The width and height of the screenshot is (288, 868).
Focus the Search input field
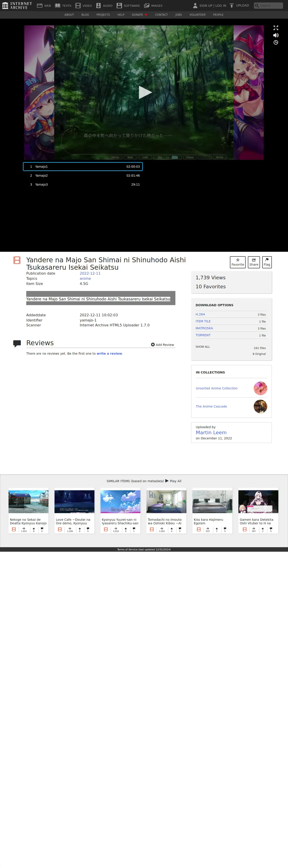(x=268, y=6)
